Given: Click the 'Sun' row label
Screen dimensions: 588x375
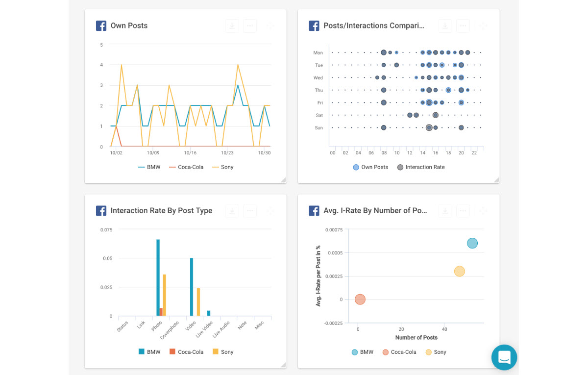Looking at the screenshot, I should click(319, 128).
